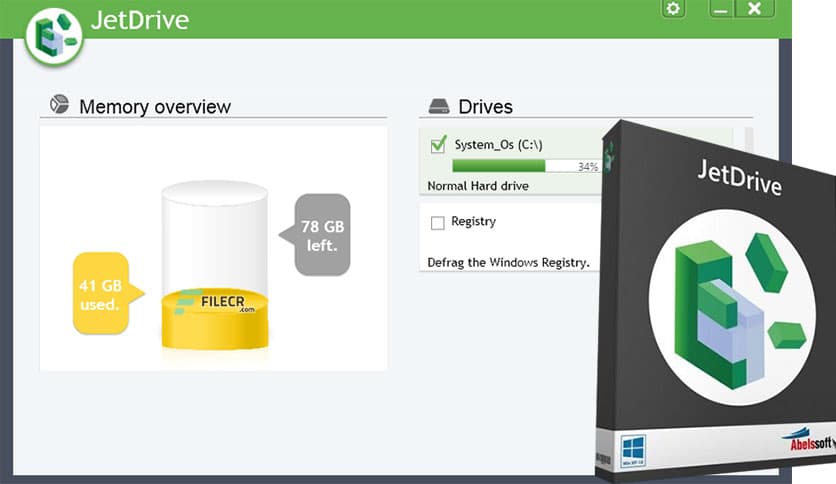Click the Defrag the Windows Registry text

click(507, 263)
